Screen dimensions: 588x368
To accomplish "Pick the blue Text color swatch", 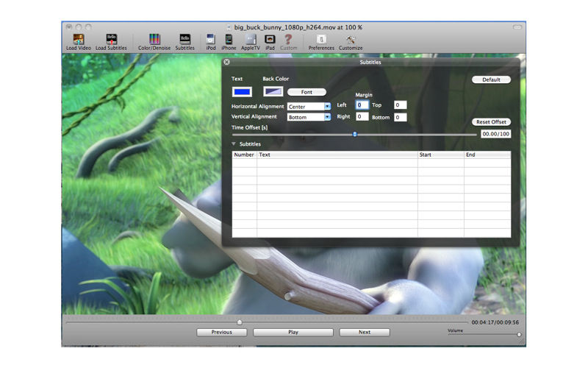I will click(x=242, y=91).
